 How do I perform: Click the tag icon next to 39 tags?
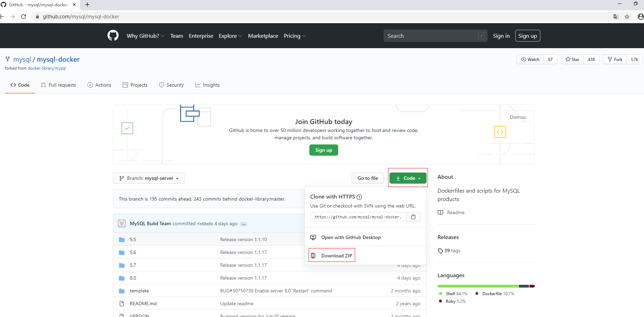[440, 251]
